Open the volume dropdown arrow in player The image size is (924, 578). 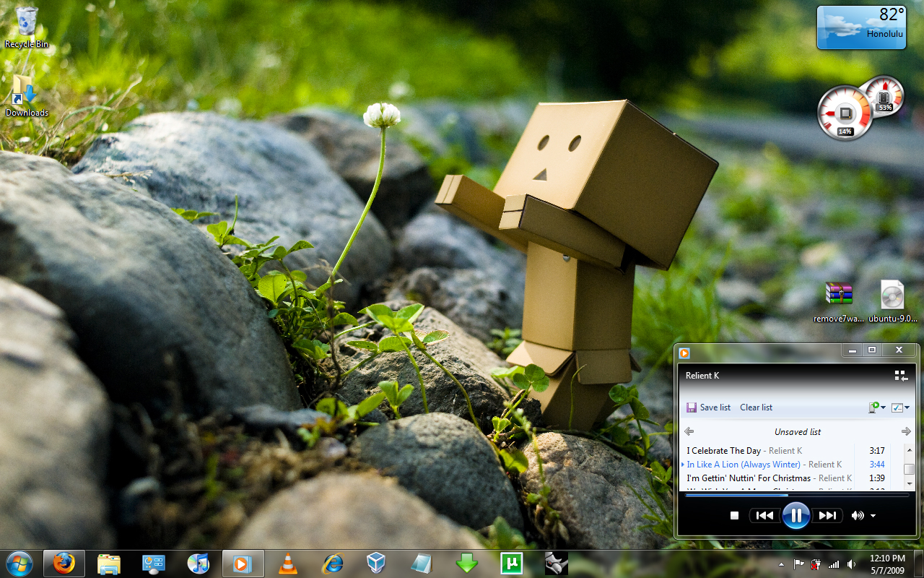[x=873, y=516]
